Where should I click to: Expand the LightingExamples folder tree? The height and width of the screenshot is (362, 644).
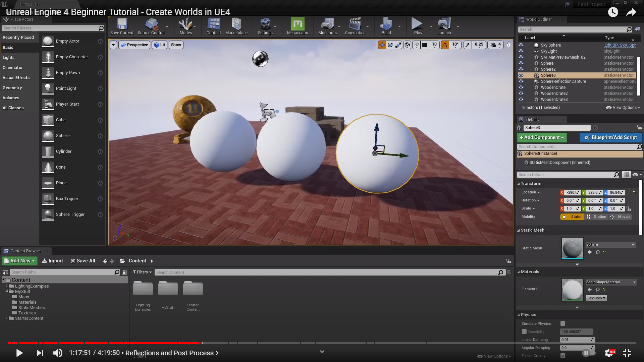pyautogui.click(x=6, y=286)
